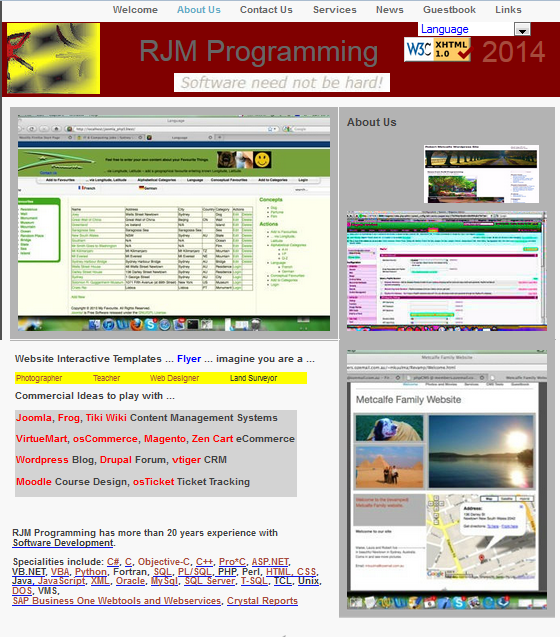The image size is (560, 637).
Task: Open the Moodle Course Design link
Action: [34, 482]
